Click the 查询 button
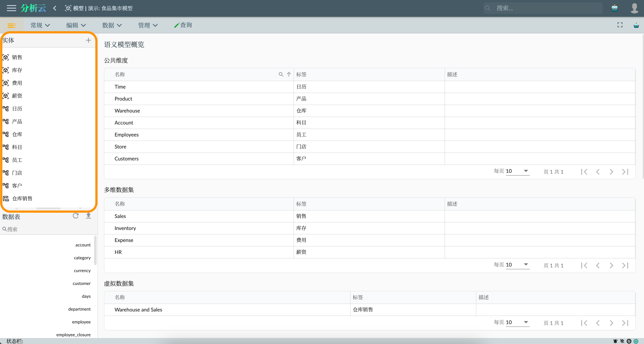Image resolution: width=644 pixels, height=344 pixels. click(x=183, y=25)
